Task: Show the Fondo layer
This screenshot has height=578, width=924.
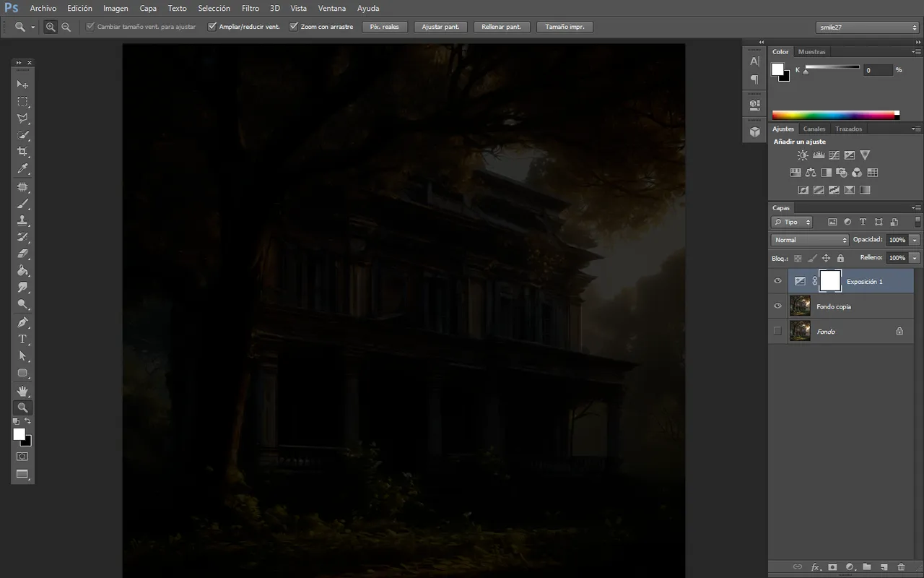Action: [x=777, y=331]
